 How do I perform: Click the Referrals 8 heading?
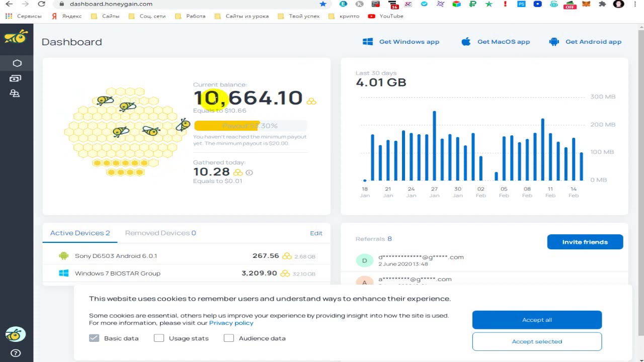[x=374, y=239]
